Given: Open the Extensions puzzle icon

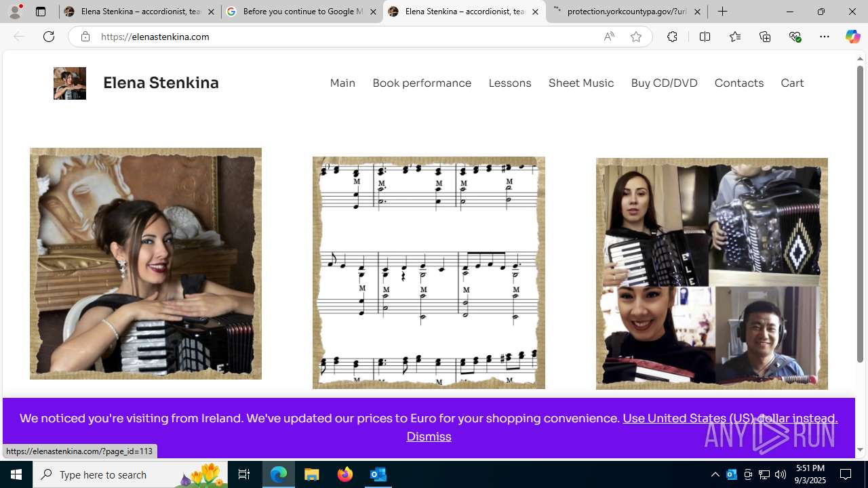Looking at the screenshot, I should tap(672, 37).
